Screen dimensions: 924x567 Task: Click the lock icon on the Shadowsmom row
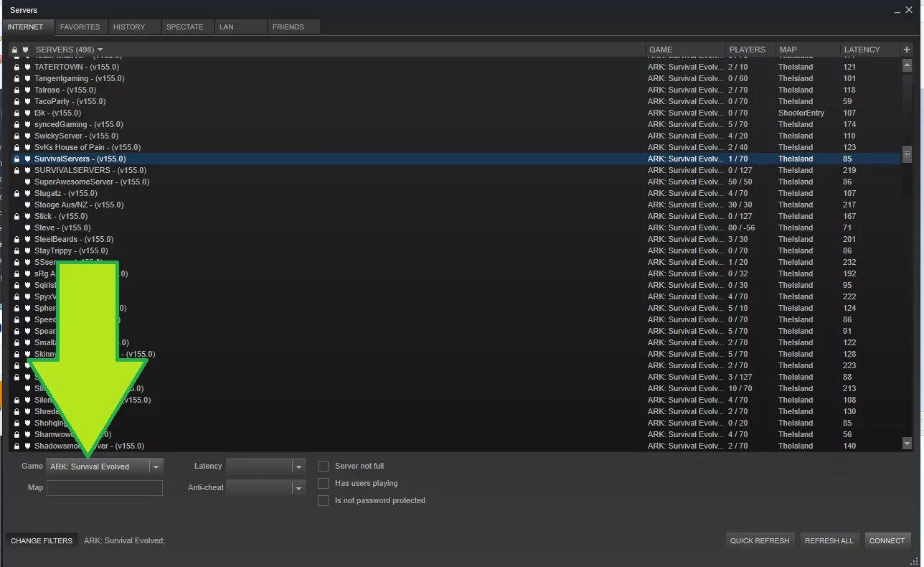click(x=16, y=446)
